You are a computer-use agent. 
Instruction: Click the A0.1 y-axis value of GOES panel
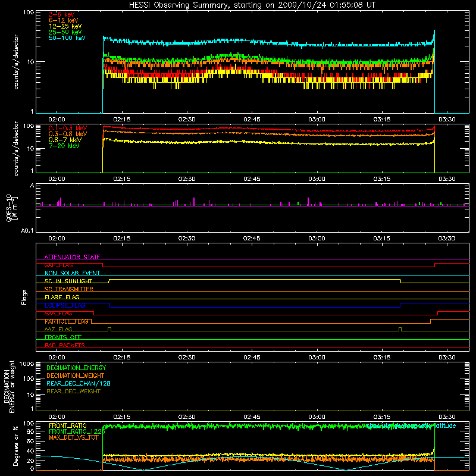tap(27, 230)
